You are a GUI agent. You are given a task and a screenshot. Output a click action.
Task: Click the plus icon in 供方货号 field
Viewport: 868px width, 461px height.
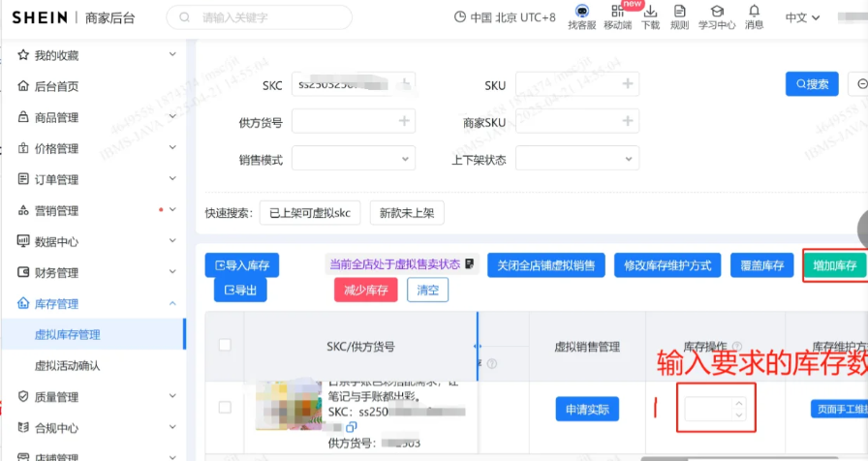[x=404, y=121]
